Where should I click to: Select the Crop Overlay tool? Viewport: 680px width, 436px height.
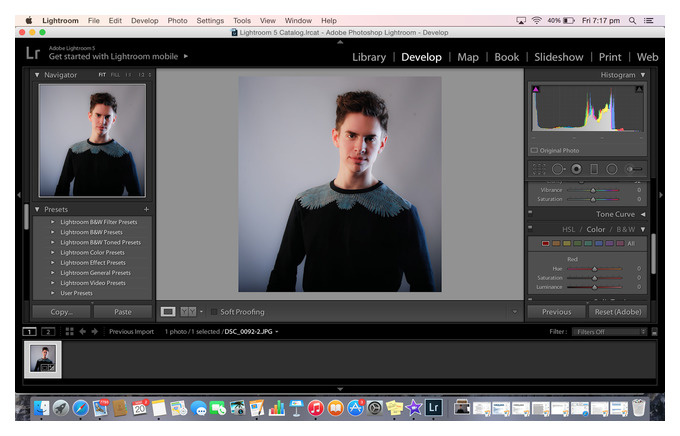(x=539, y=169)
